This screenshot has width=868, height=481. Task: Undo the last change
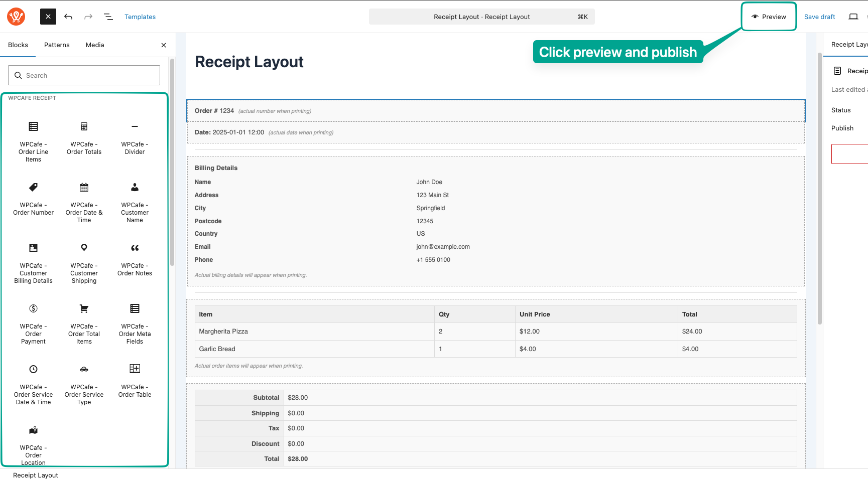click(68, 17)
